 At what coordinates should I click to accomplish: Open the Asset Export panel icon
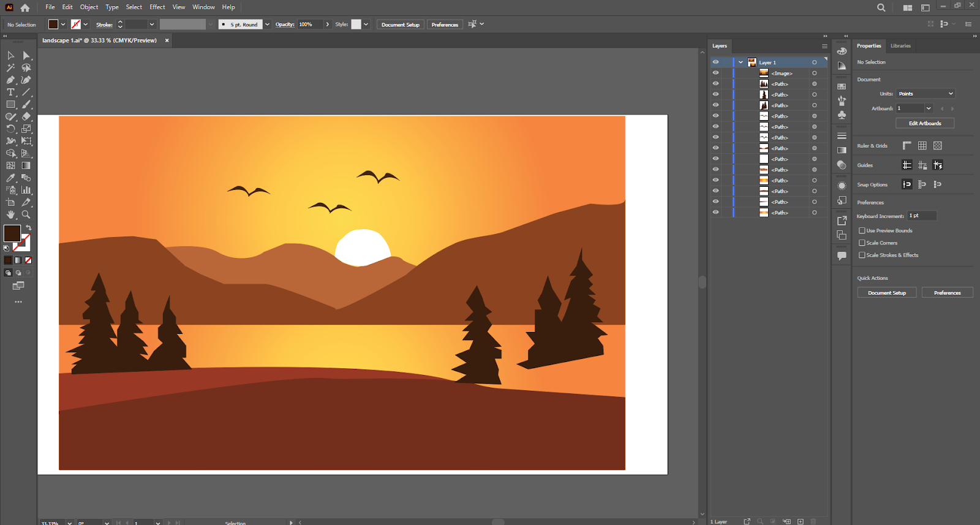(842, 221)
